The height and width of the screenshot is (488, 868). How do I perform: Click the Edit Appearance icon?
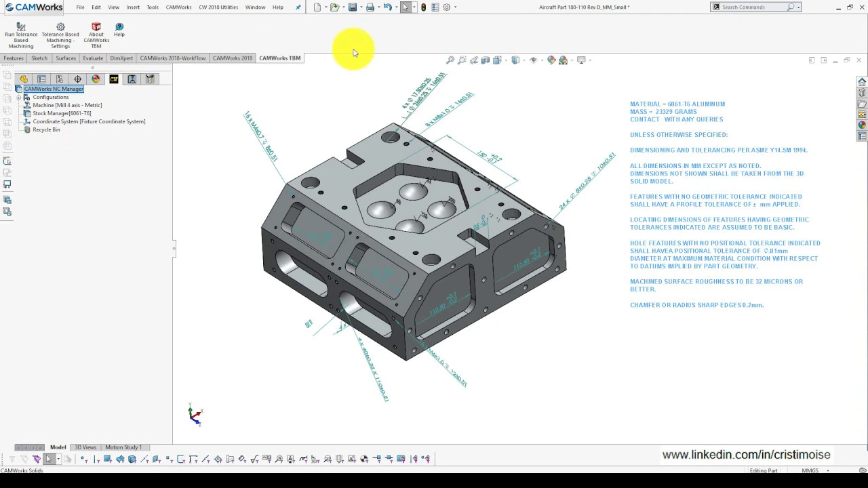click(551, 60)
